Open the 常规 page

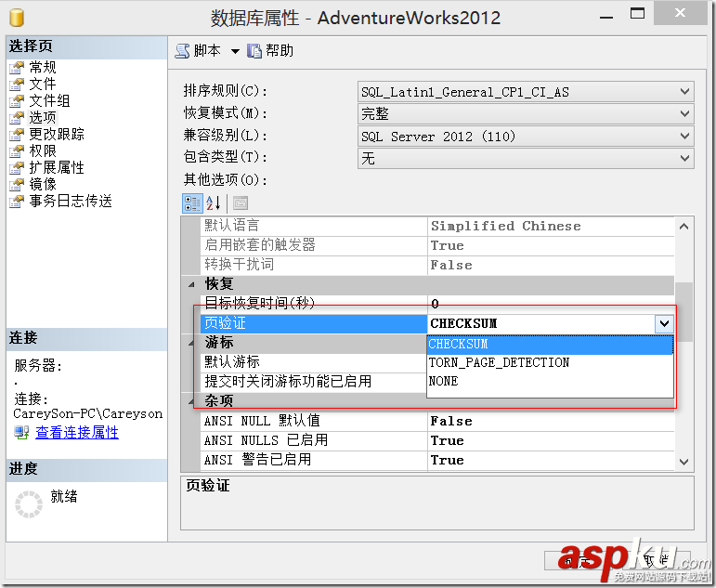click(43, 68)
